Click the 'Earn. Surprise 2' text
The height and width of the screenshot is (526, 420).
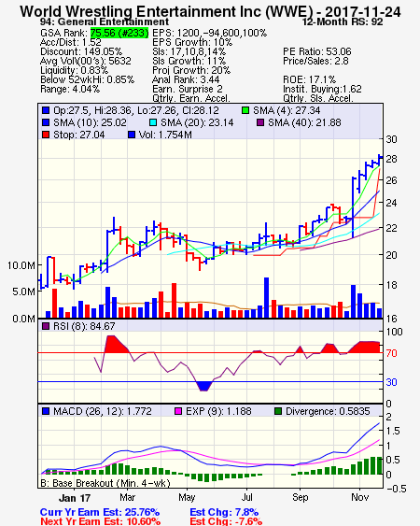click(188, 90)
